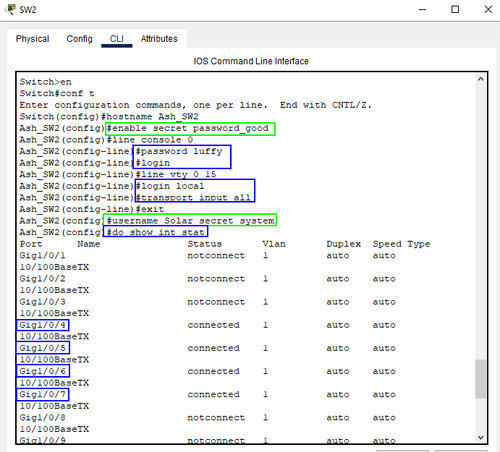Minimize the SW2 window
Image resolution: width=500 pixels, height=452 pixels.
pos(423,9)
